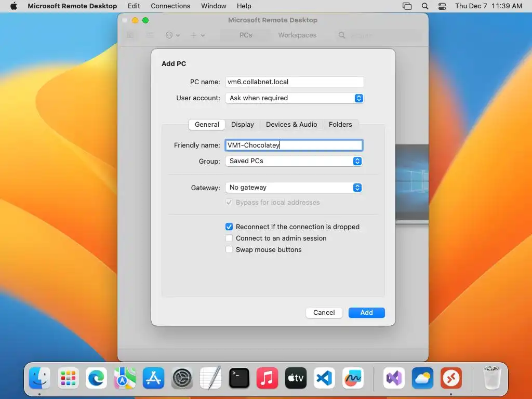Select the PCs toolbar segment
Screen dimensions: 532x399
coord(246,35)
